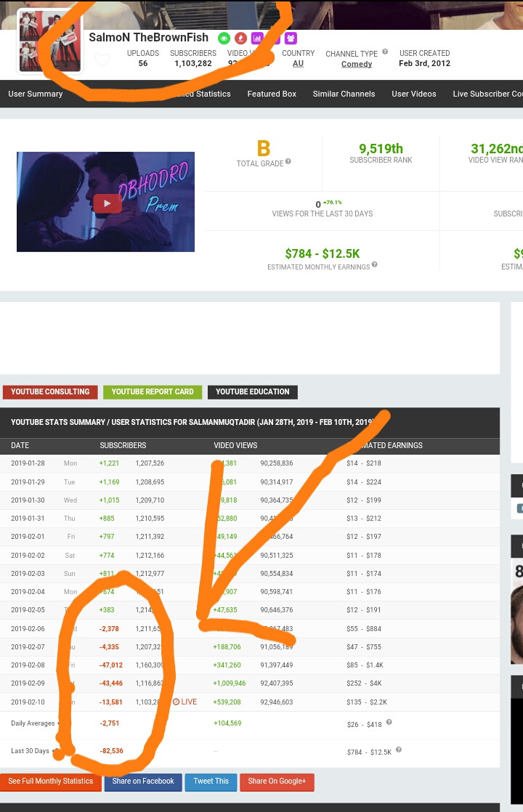Select the date 2019-01-30
Image resolution: width=523 pixels, height=812 pixels.
tap(28, 500)
